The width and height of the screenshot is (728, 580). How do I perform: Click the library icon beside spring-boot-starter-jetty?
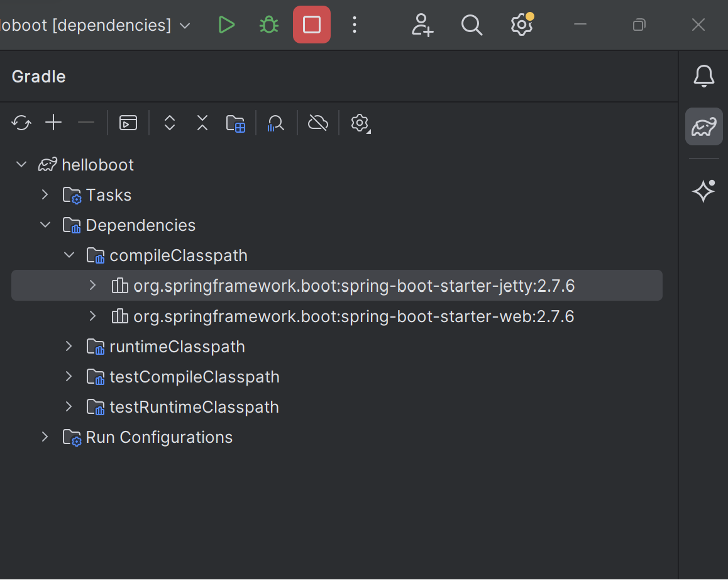click(x=120, y=286)
